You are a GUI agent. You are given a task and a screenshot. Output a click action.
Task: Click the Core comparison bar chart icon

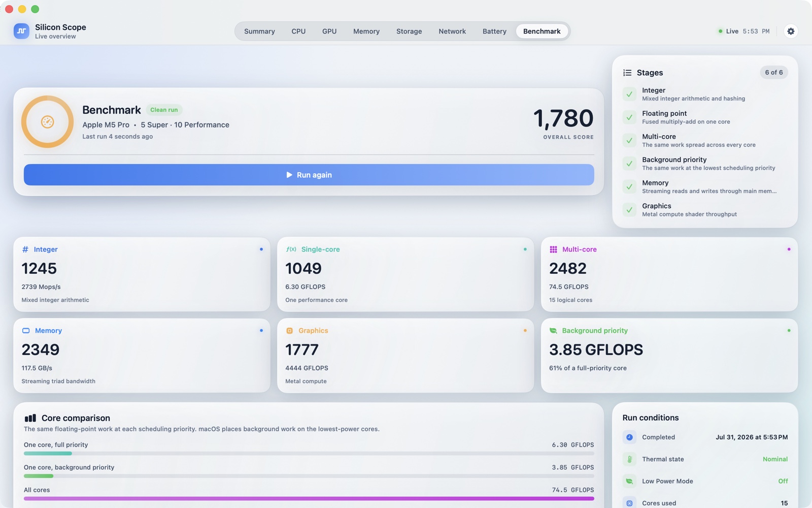(x=30, y=418)
